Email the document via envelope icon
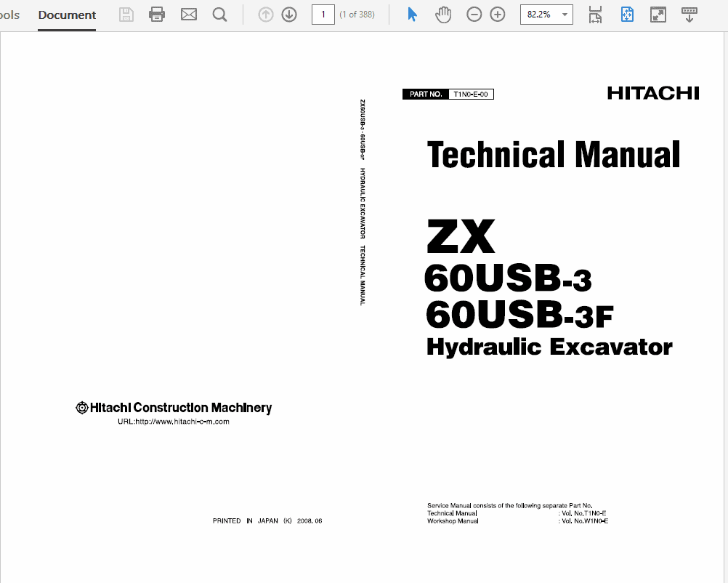The height and width of the screenshot is (583, 728). [x=188, y=14]
